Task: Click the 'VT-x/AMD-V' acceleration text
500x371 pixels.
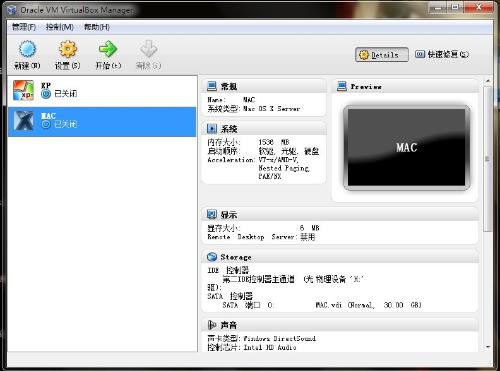Action: click(x=278, y=160)
